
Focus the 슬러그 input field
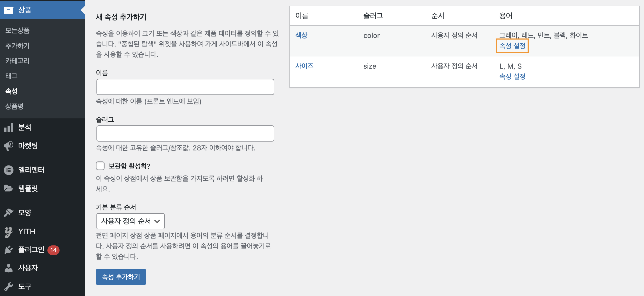(x=185, y=133)
